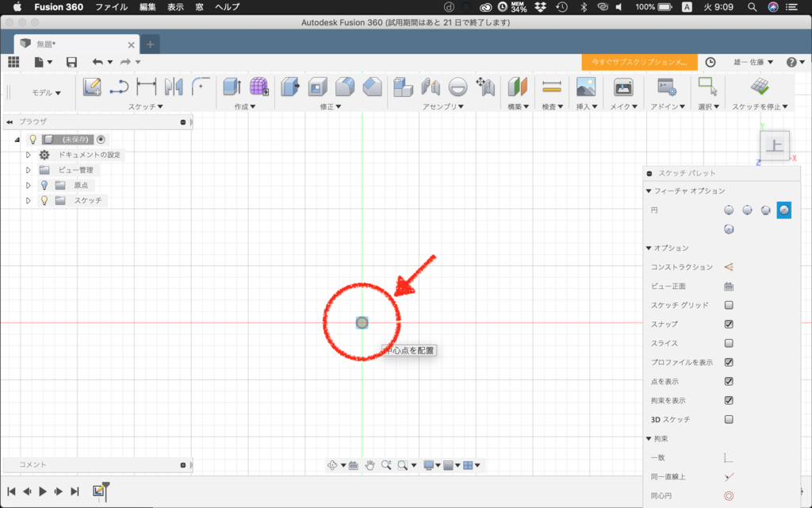
Task: Toggle visibility bulb of スケッチ folder
Action: tap(44, 200)
